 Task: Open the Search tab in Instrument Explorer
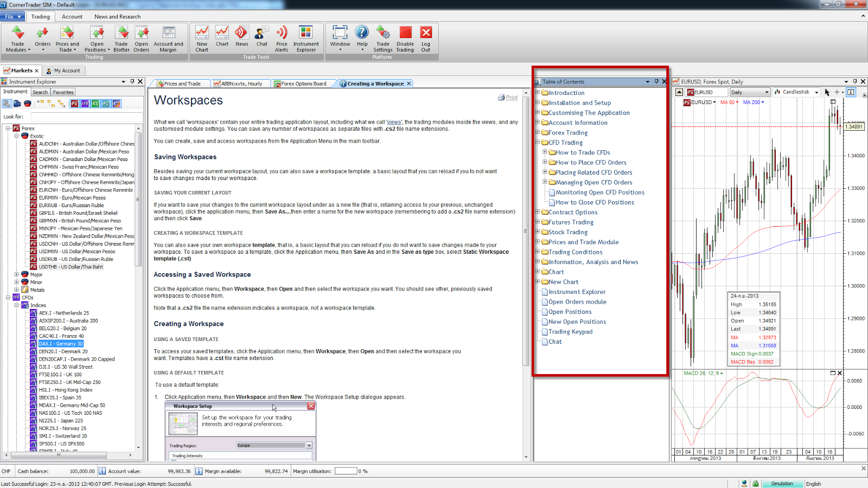tap(40, 92)
